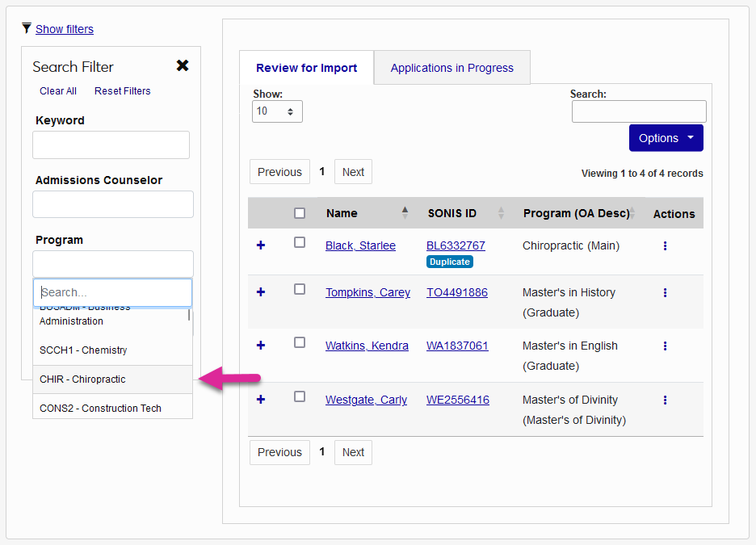
Task: Click inside the Keyword field
Action: coord(111,145)
